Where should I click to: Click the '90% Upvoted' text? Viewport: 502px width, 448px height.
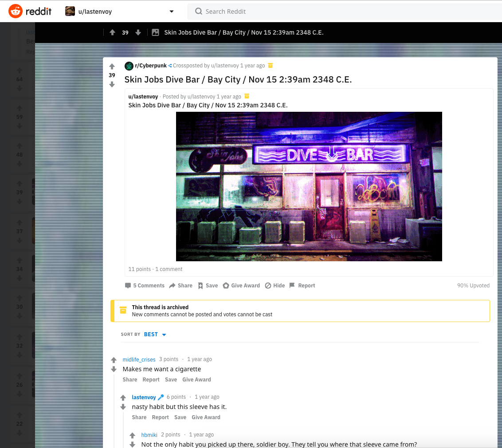473,286
